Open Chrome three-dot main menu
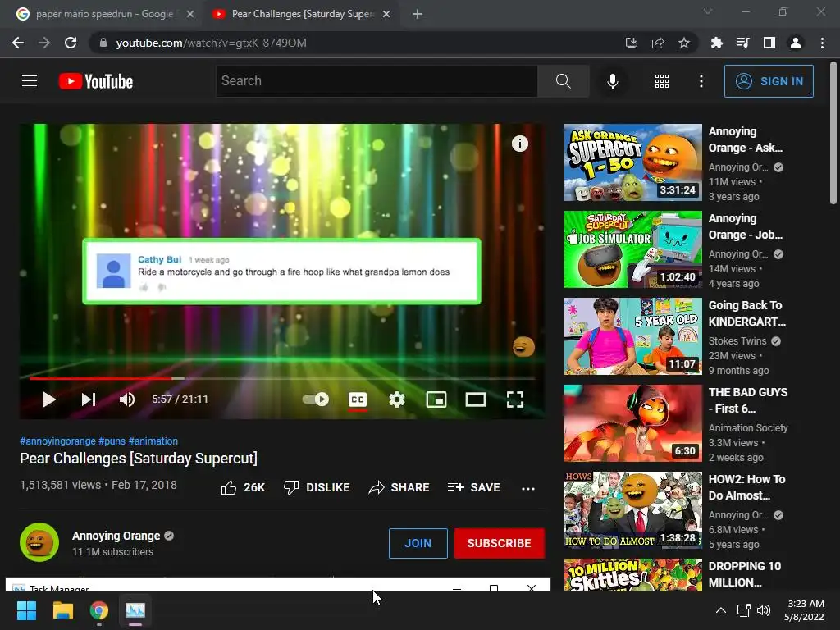 (x=822, y=43)
